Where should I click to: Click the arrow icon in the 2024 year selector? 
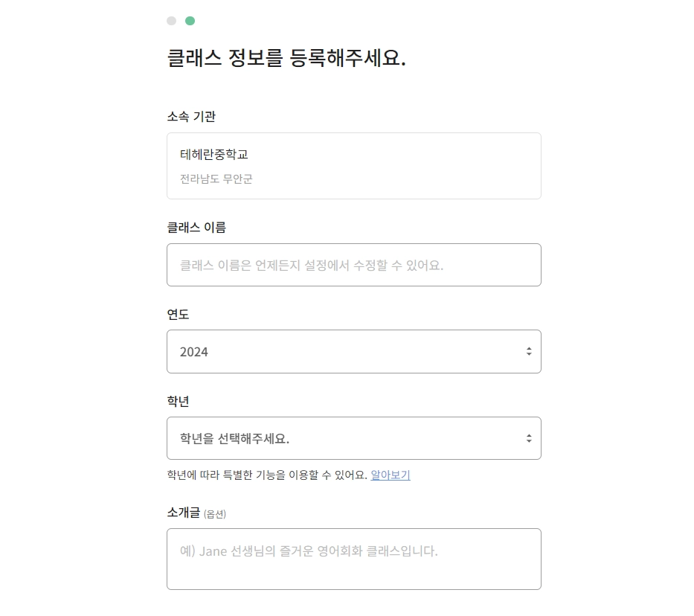click(528, 352)
